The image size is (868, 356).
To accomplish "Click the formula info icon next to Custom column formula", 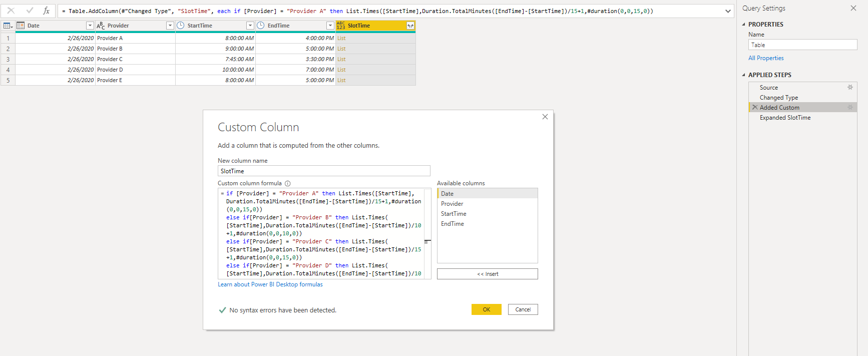I will [x=288, y=183].
